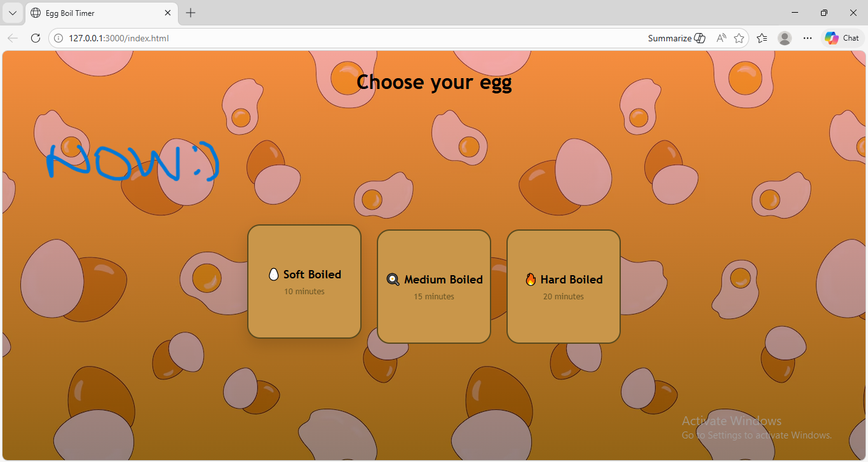Open the browser settings ellipsis menu
Viewport: 868px width, 462px height.
(808, 38)
